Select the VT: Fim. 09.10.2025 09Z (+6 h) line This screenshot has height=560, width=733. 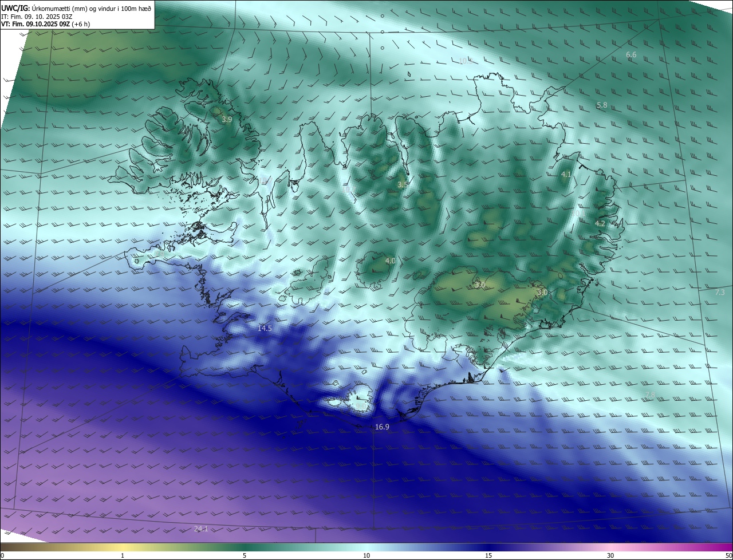[46, 24]
